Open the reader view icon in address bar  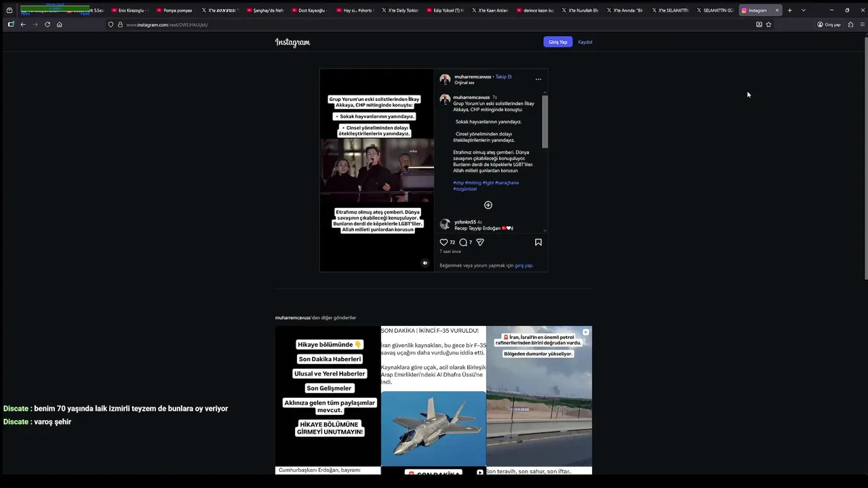coord(759,24)
